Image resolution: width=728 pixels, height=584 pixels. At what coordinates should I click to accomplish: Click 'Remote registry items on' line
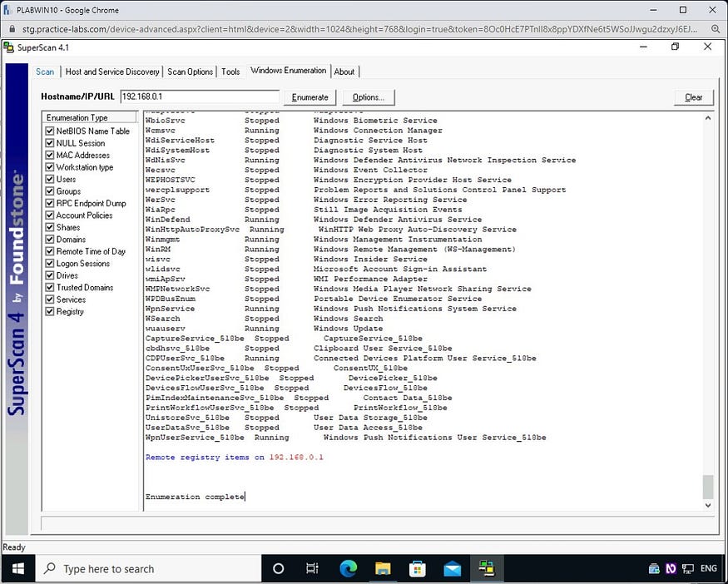click(235, 458)
